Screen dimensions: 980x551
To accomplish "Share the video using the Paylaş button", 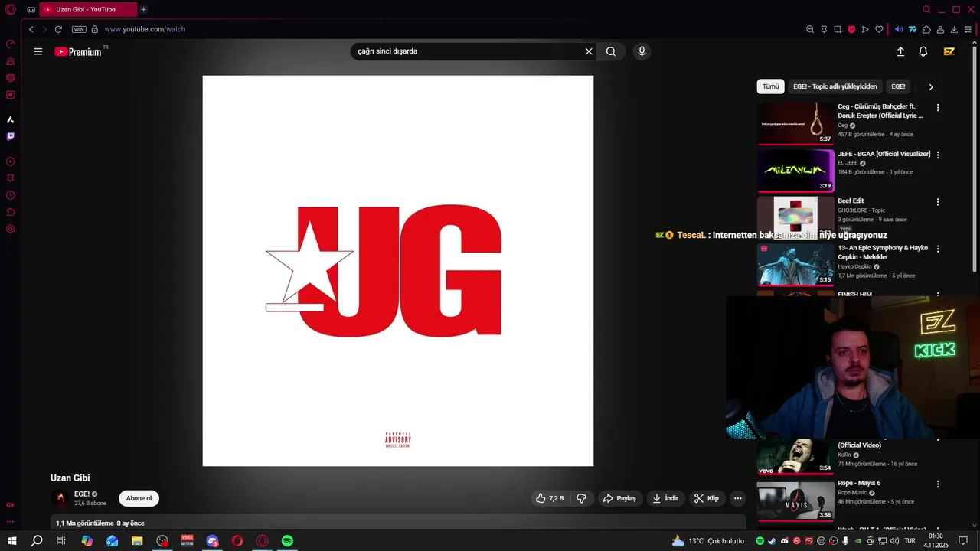I will 619,498.
